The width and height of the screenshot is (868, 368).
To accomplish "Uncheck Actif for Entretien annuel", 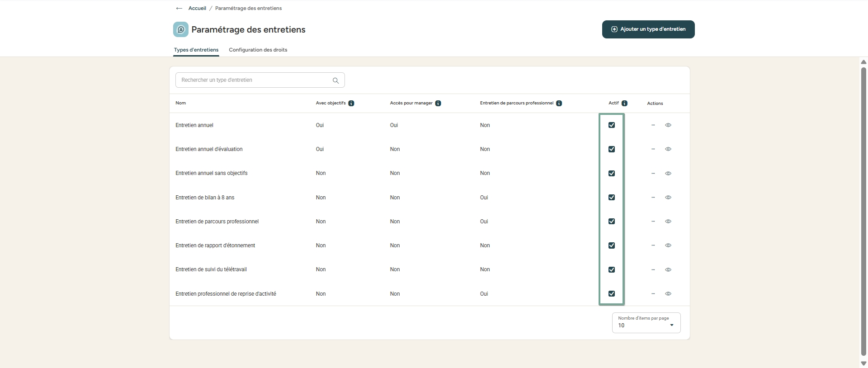I will click(x=612, y=125).
